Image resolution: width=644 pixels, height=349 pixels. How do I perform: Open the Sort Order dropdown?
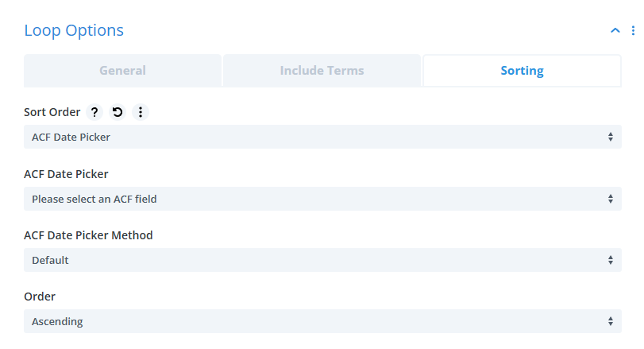(322, 137)
